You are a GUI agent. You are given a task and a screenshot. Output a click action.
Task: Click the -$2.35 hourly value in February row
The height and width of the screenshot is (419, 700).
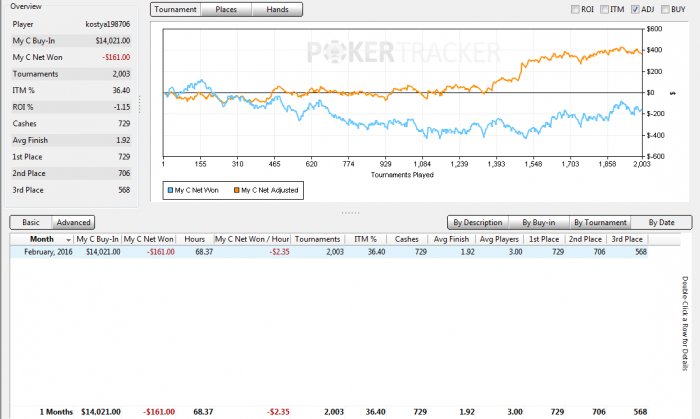(x=279, y=252)
